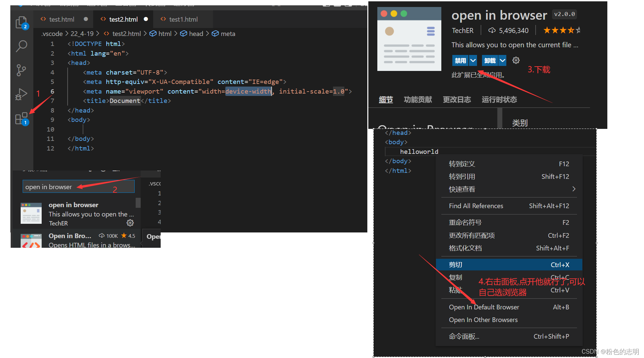The image size is (644, 358).
Task: Click the 禁用 disable button
Action: [460, 60]
